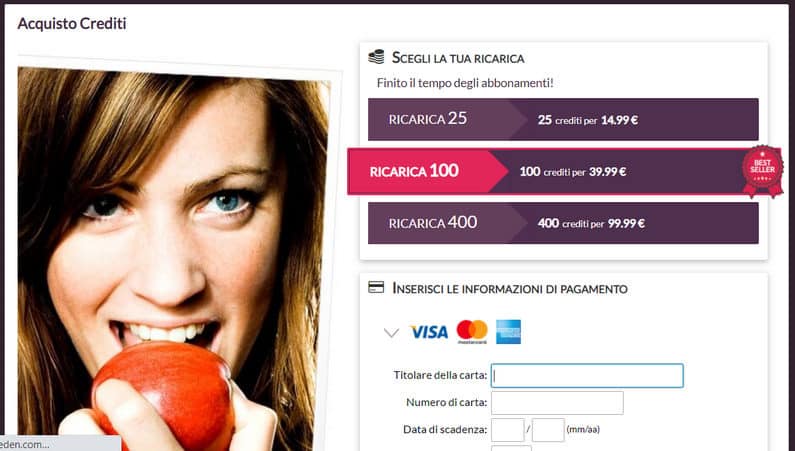Focus the Titolare della carta field
The image size is (795, 451).
[587, 375]
